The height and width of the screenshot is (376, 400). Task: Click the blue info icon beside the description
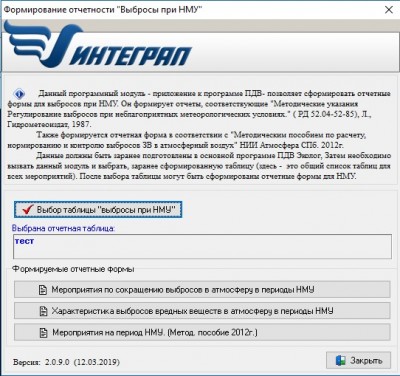[19, 93]
